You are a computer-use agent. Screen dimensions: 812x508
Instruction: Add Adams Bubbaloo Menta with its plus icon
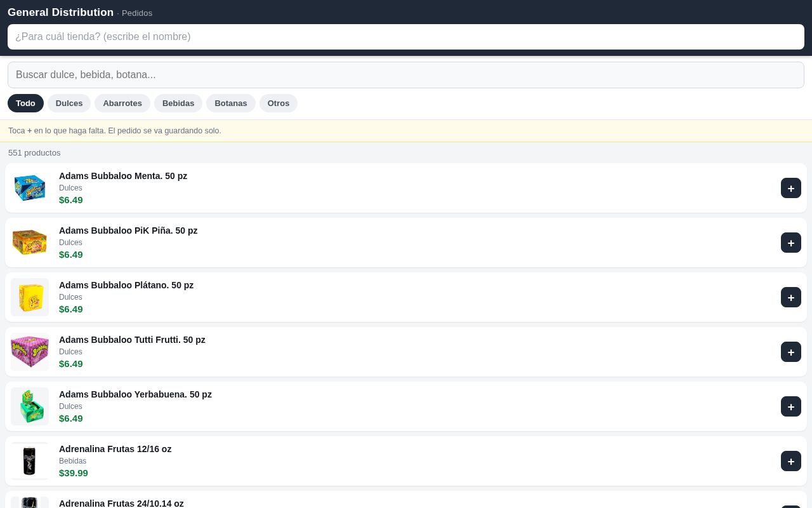click(x=791, y=188)
